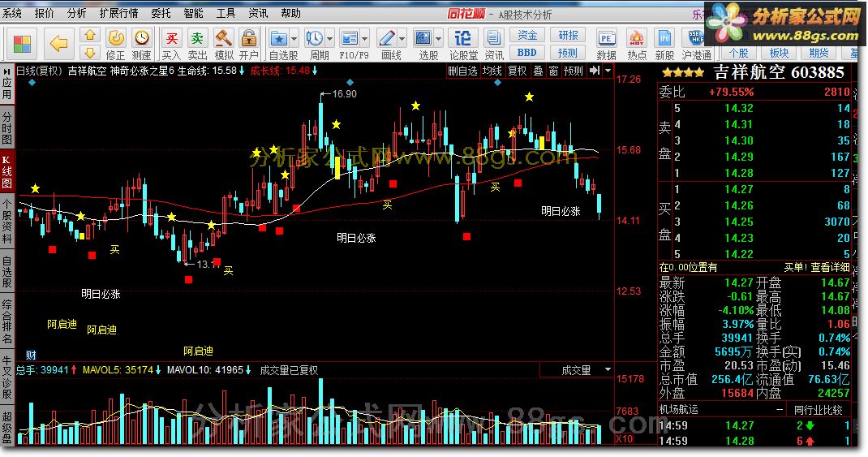The height and width of the screenshot is (457, 868).
Task: Open the 资讯 menu in menu bar
Action: point(258,13)
